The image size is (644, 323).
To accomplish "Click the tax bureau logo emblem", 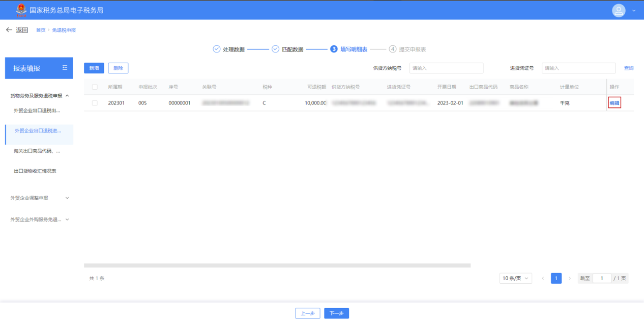I will 21,10.
